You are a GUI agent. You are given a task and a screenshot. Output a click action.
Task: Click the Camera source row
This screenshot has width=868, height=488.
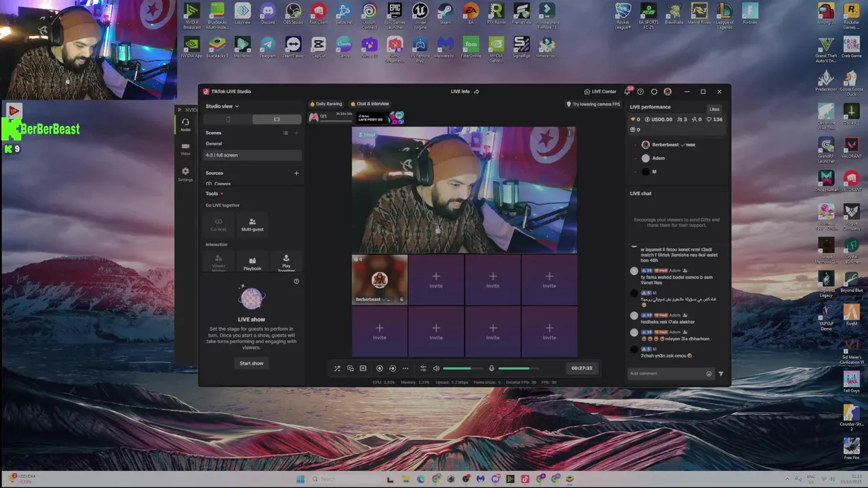point(253,184)
